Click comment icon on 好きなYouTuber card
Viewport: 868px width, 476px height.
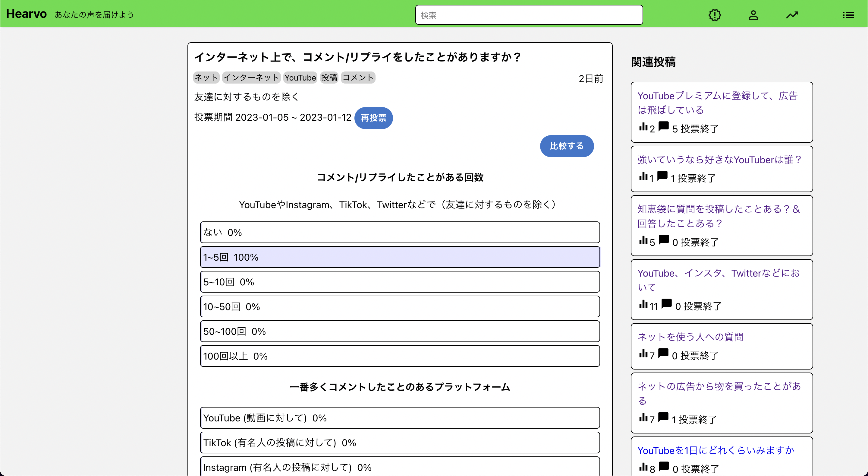[662, 176]
